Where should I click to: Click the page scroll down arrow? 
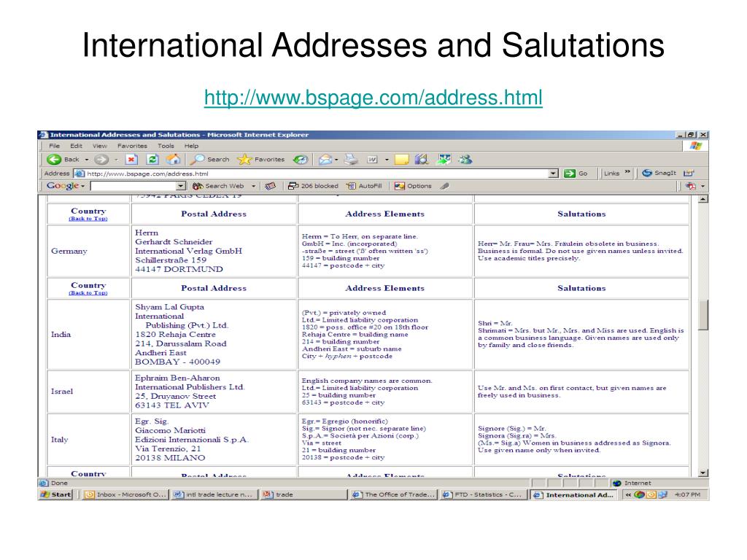point(703,472)
